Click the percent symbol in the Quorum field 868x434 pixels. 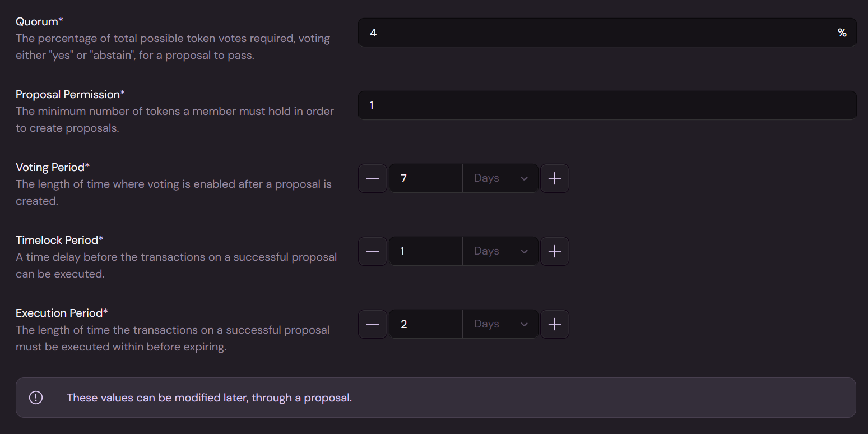click(x=842, y=33)
